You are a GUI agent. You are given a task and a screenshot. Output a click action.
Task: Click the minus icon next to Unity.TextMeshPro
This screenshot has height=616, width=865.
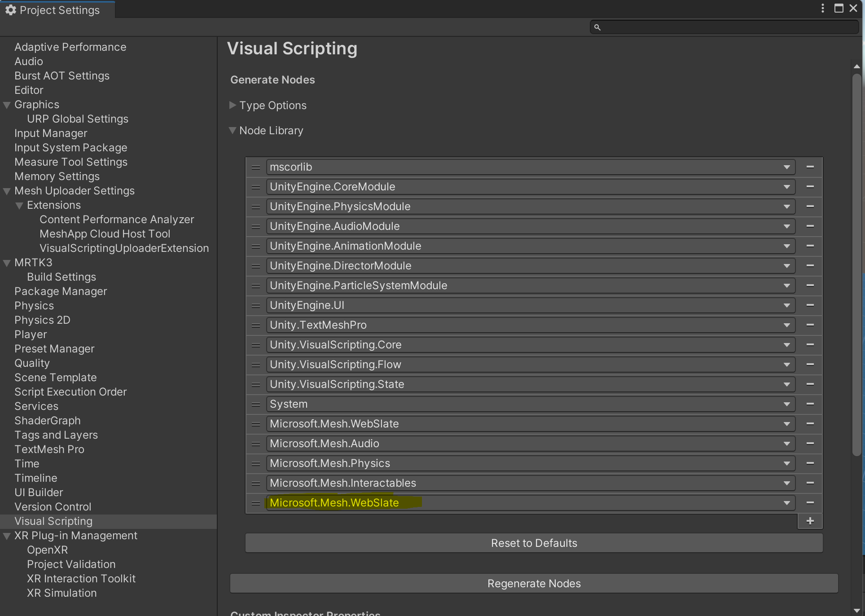(x=810, y=325)
